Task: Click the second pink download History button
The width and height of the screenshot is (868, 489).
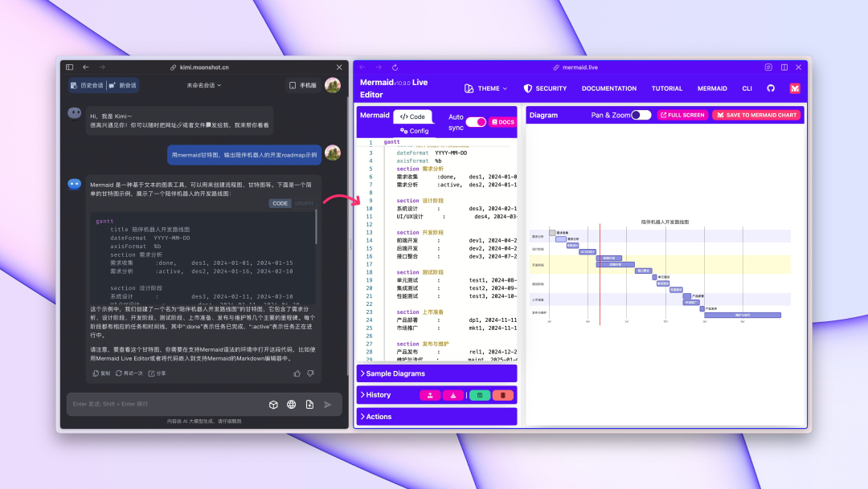Action: [x=452, y=395]
